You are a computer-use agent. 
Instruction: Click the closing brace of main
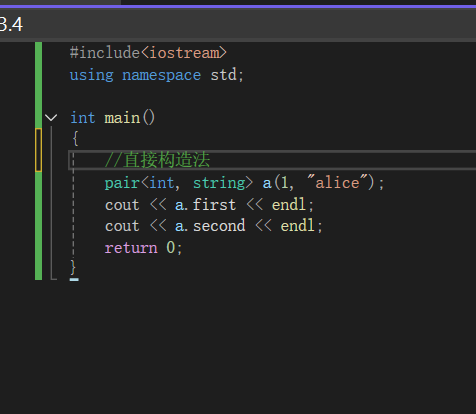(73, 267)
